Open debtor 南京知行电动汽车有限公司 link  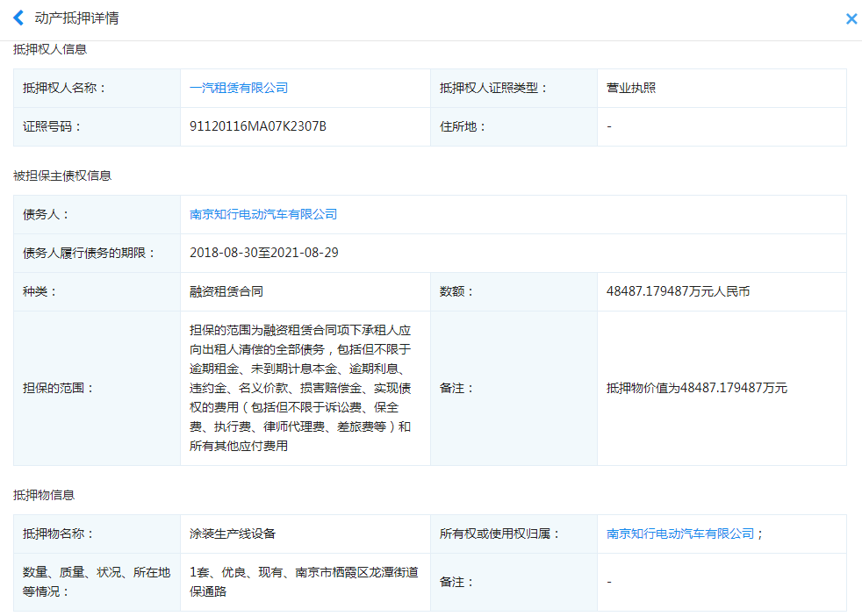263,214
